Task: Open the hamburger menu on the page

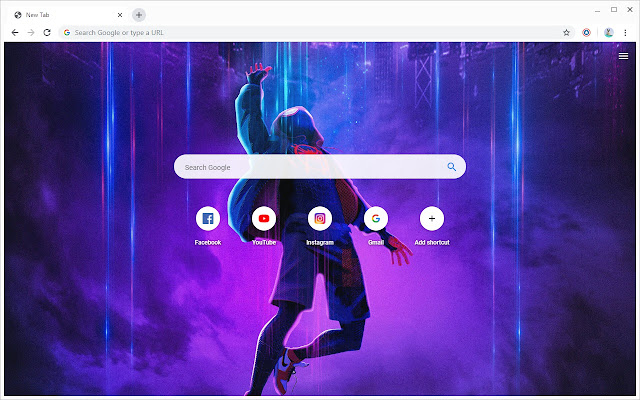Action: coord(623,56)
